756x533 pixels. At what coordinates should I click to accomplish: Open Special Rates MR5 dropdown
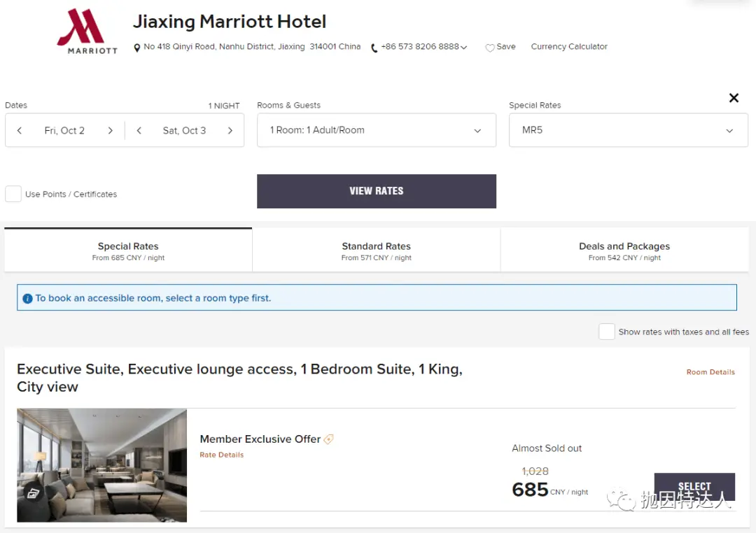point(628,131)
